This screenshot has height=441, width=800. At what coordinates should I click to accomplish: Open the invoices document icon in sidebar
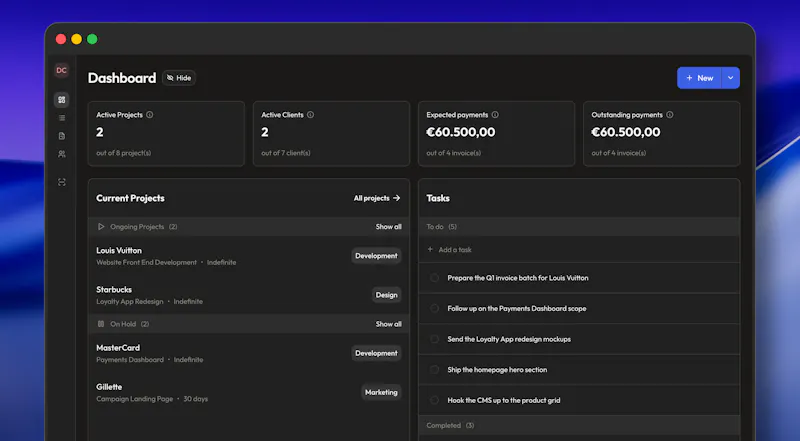point(62,136)
